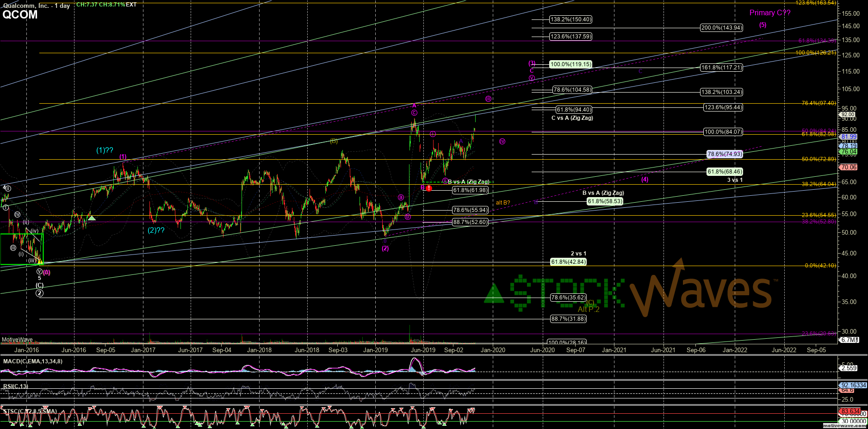
Task: Select the 23.6%(54.55) axis Fibonacci label
Action: pyautogui.click(x=818, y=215)
